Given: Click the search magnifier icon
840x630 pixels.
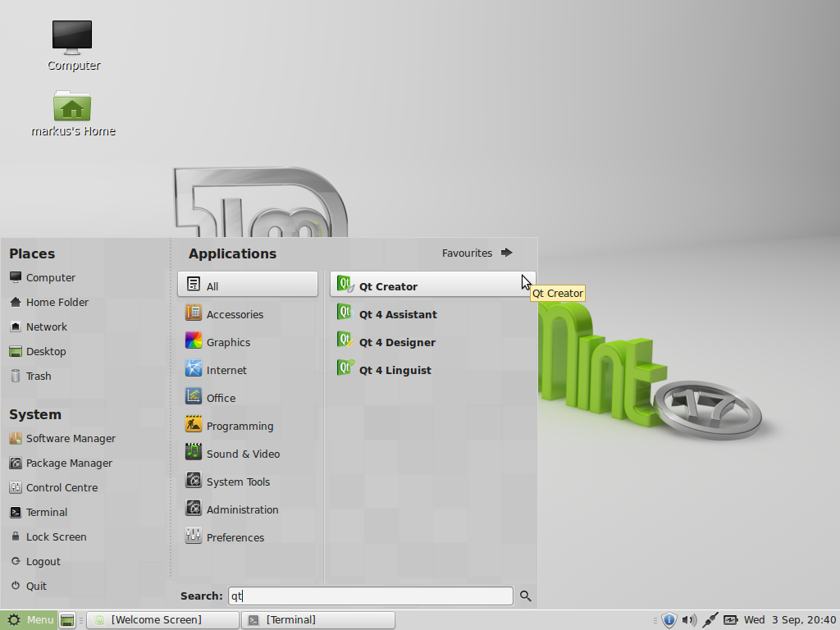Looking at the screenshot, I should (x=526, y=596).
